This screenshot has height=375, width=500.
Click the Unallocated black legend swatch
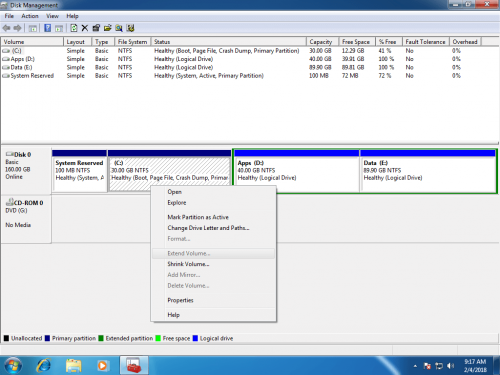(x=6, y=338)
